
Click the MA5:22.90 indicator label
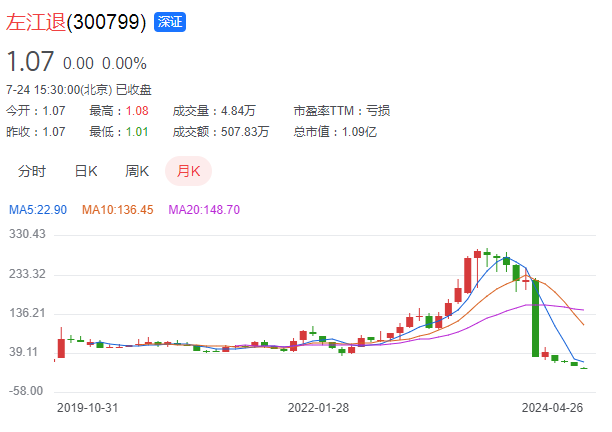point(38,210)
